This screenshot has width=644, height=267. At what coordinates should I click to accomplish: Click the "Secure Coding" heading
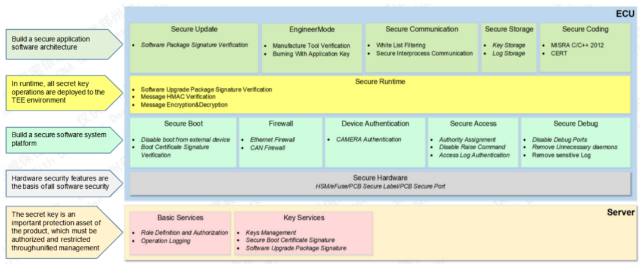586,29
